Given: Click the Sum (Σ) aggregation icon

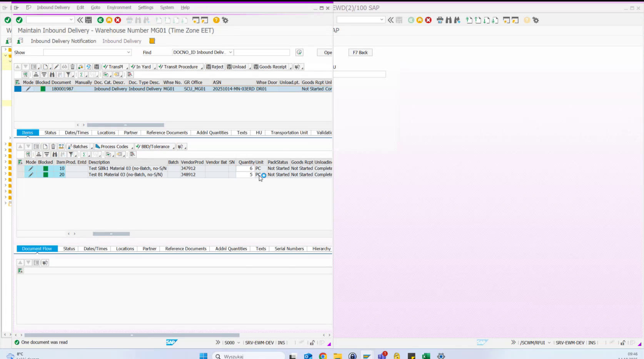Looking at the screenshot, I should pyautogui.click(x=84, y=154).
